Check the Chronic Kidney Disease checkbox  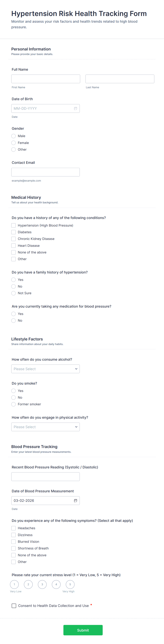[14, 239]
